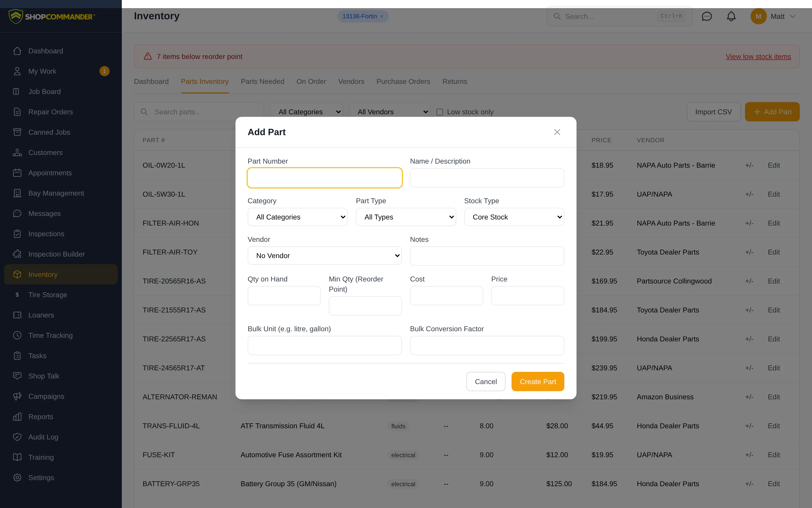Click the global Search box in top bar
This screenshot has width=812, height=508.
click(x=619, y=16)
